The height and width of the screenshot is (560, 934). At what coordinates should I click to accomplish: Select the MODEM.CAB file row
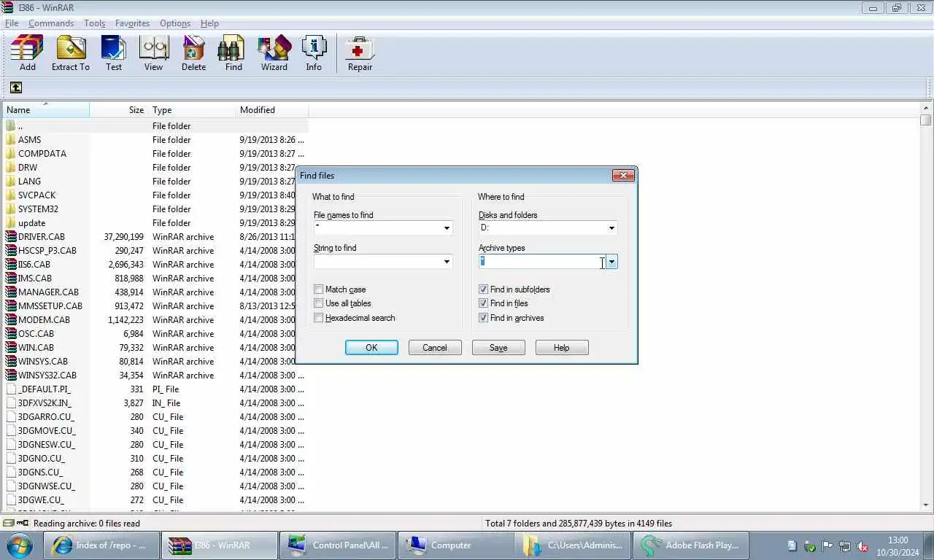click(x=155, y=319)
